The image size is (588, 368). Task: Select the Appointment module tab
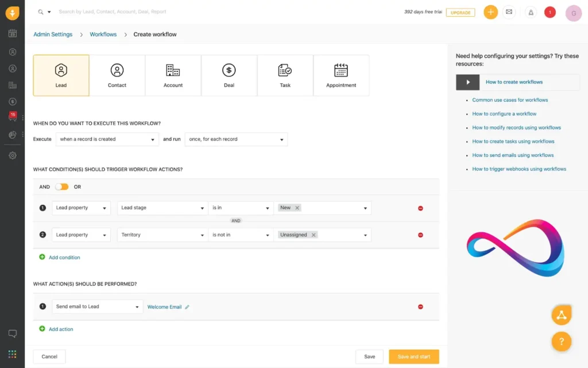tap(341, 75)
